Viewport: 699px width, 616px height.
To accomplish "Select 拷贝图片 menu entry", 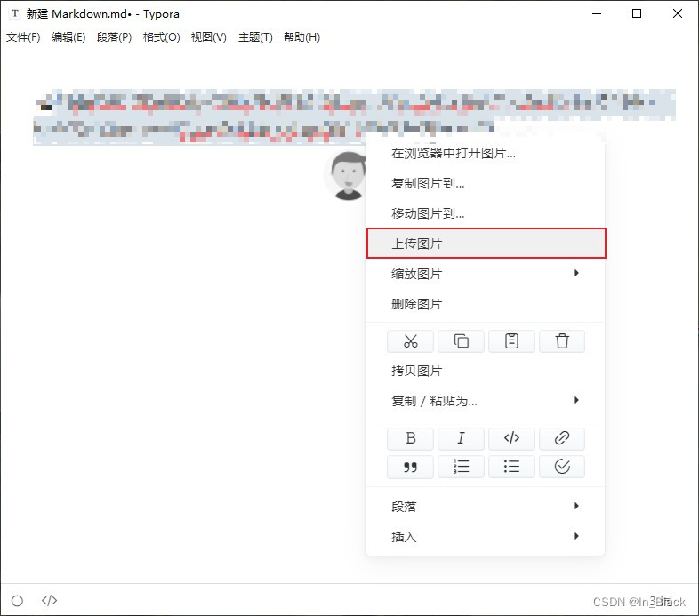I will pyautogui.click(x=485, y=371).
